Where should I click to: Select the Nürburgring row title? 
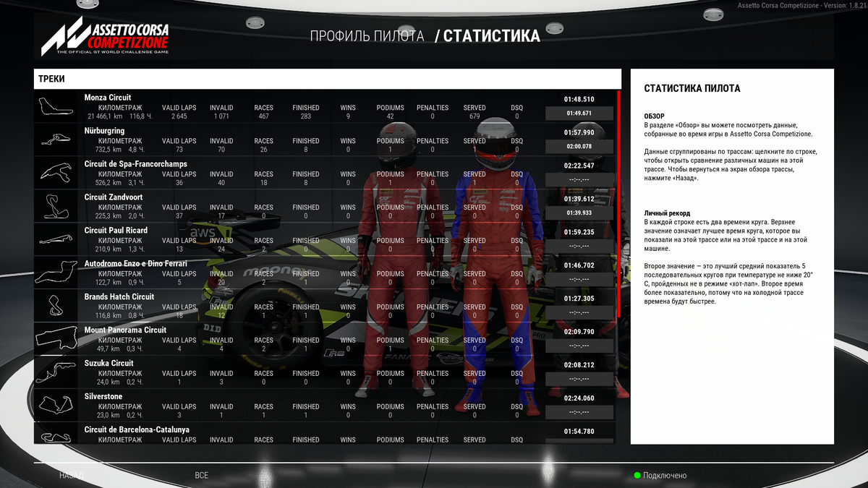[104, 131]
